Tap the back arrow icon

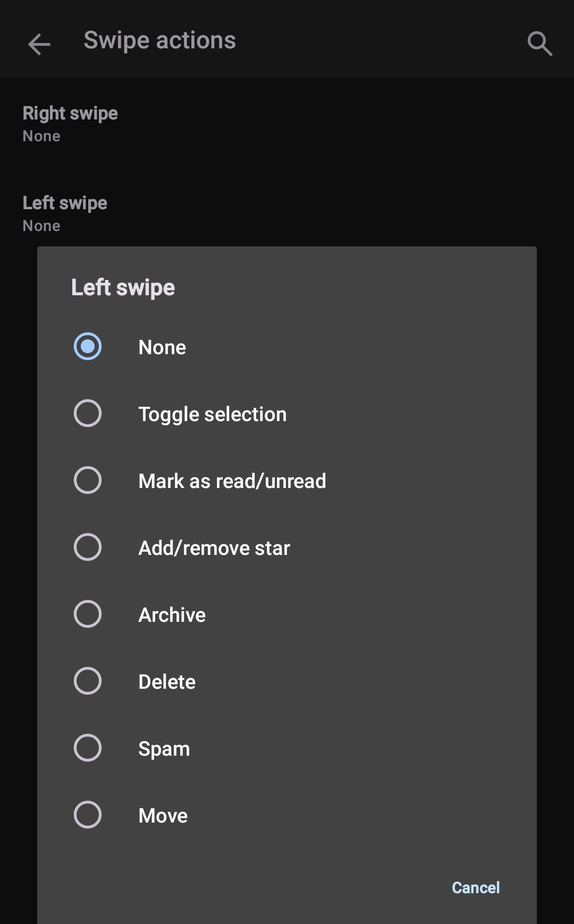pyautogui.click(x=39, y=44)
